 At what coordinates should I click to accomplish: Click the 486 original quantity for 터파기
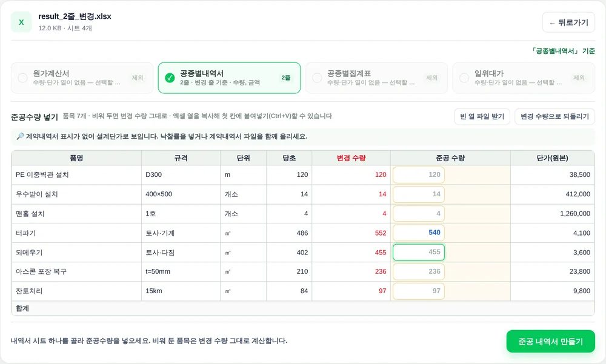click(302, 233)
